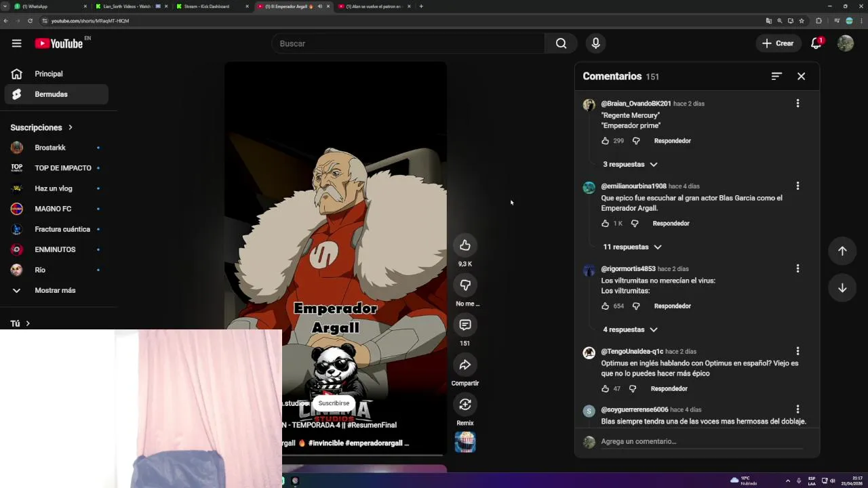Expand 11 respuestas replies

(632, 247)
